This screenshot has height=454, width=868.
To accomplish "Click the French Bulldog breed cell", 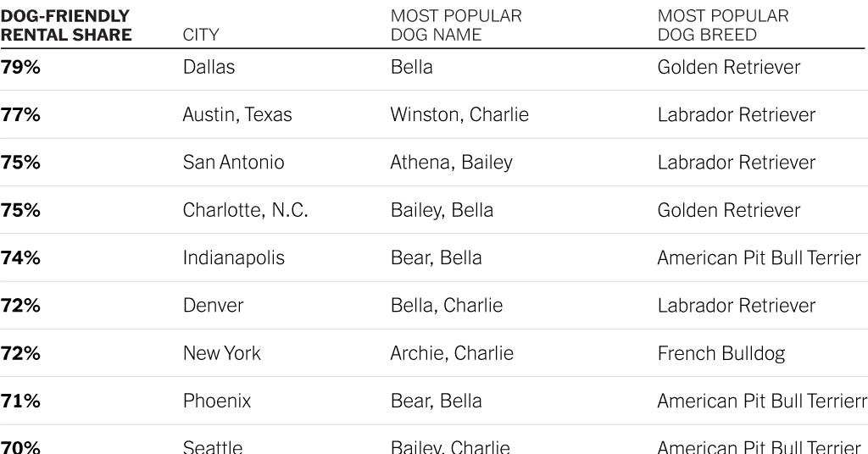I will [x=721, y=353].
